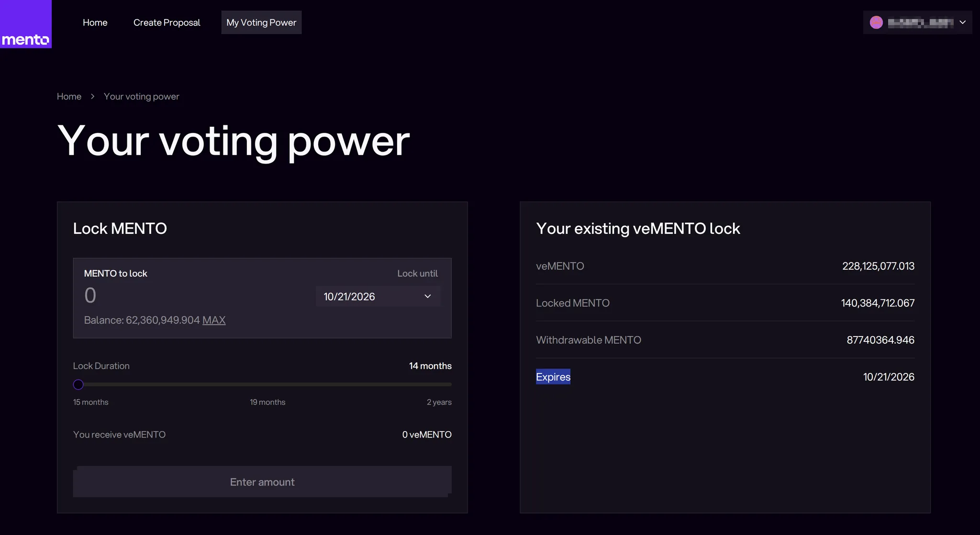Go to Home in navigation bar
Viewport: 980px width, 535px height.
pos(95,22)
